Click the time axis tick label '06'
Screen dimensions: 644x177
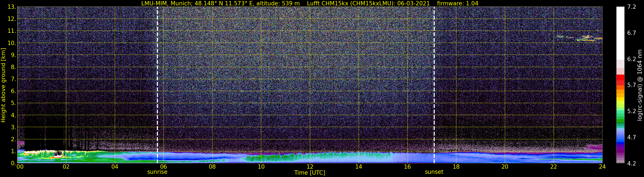tap(164, 167)
